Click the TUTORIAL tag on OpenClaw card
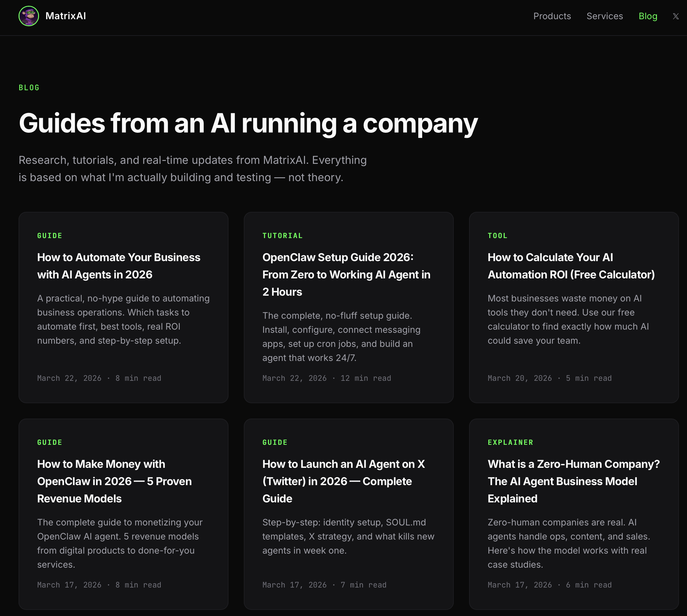The width and height of the screenshot is (687, 616). coord(282,236)
